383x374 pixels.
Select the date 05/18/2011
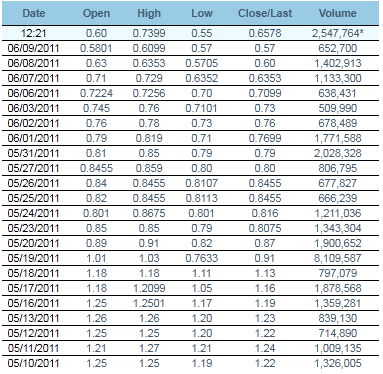(33, 273)
